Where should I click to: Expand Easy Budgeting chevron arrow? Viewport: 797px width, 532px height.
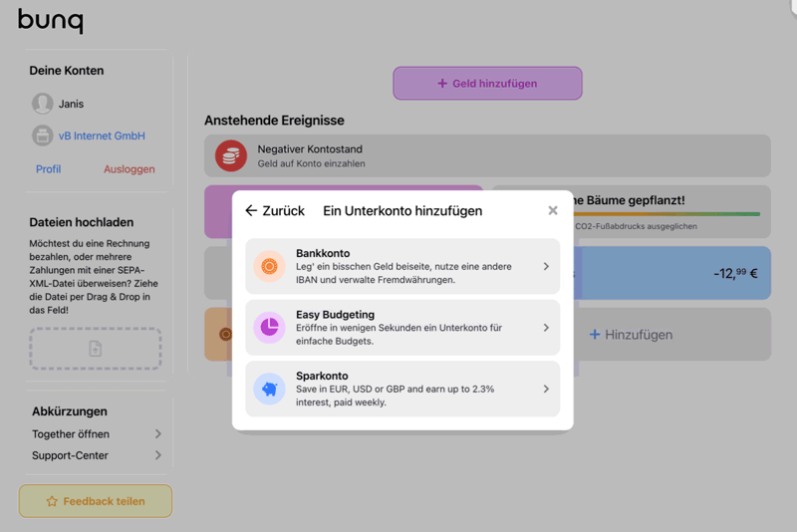(546, 328)
